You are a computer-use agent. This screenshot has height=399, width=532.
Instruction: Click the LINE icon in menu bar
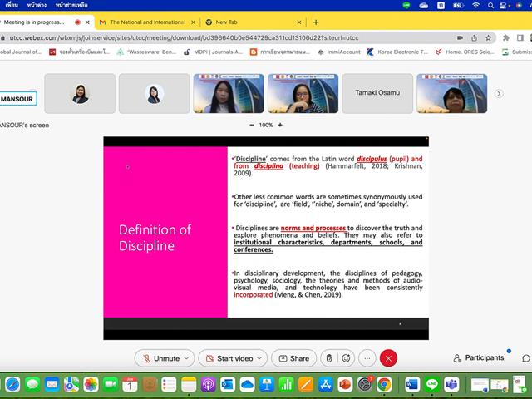point(406,5)
